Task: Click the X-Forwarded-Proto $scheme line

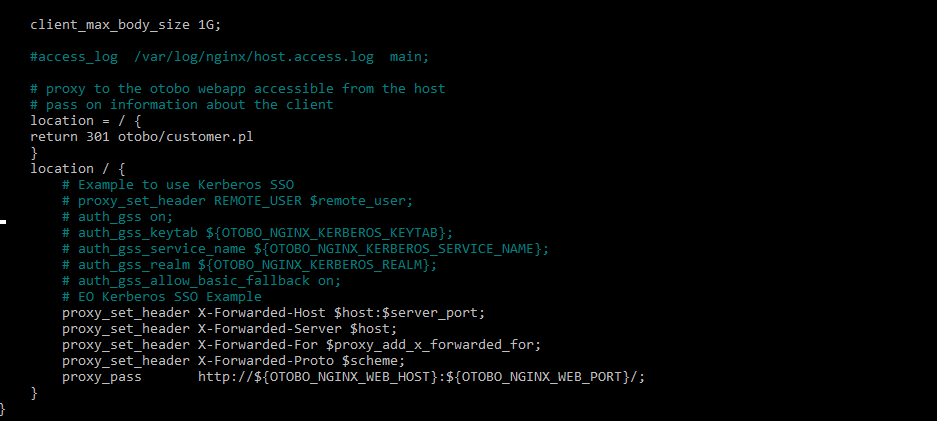Action: 233,360
